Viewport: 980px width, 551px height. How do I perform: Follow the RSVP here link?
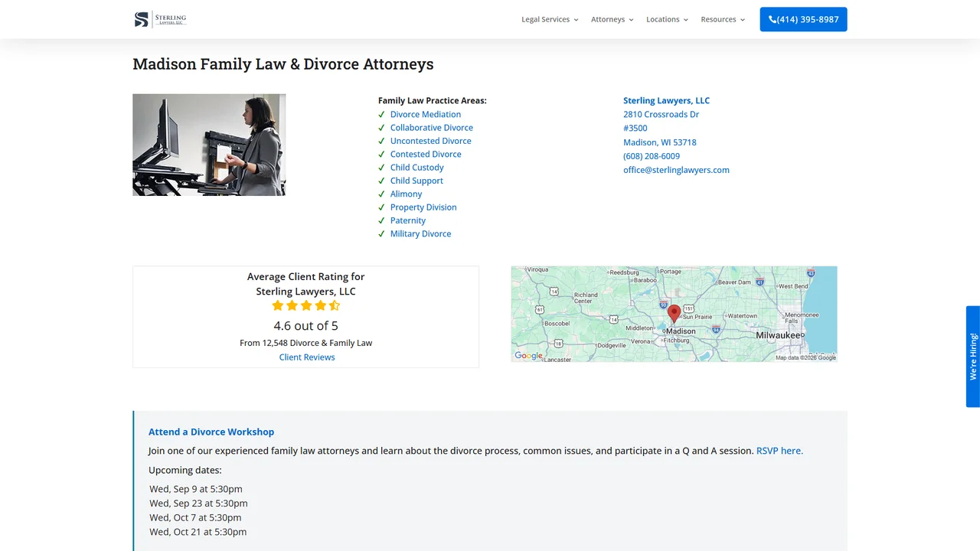pyautogui.click(x=779, y=451)
